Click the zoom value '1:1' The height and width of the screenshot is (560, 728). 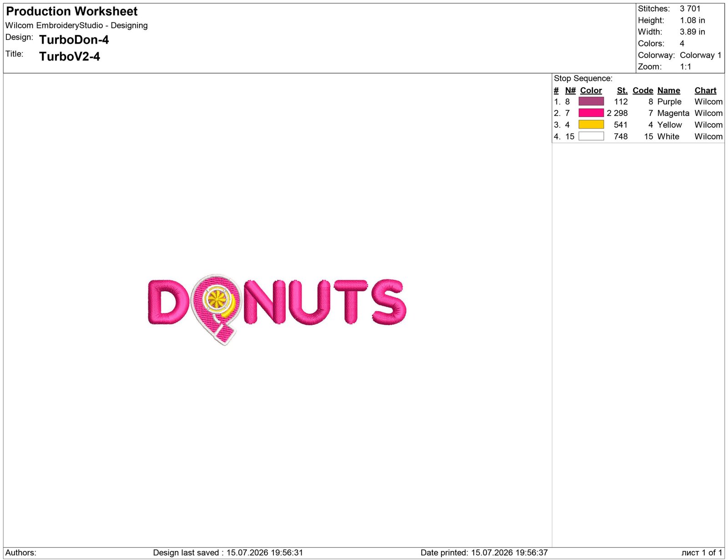[x=686, y=67]
